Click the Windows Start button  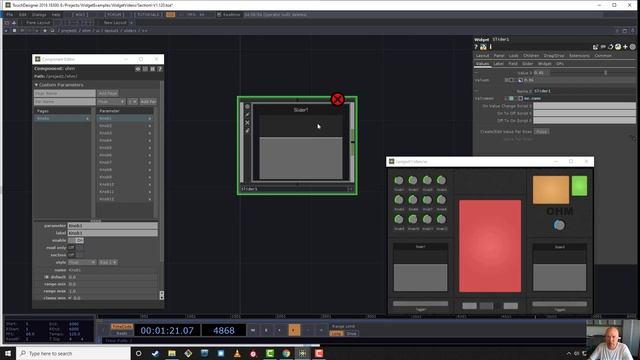coord(8,353)
